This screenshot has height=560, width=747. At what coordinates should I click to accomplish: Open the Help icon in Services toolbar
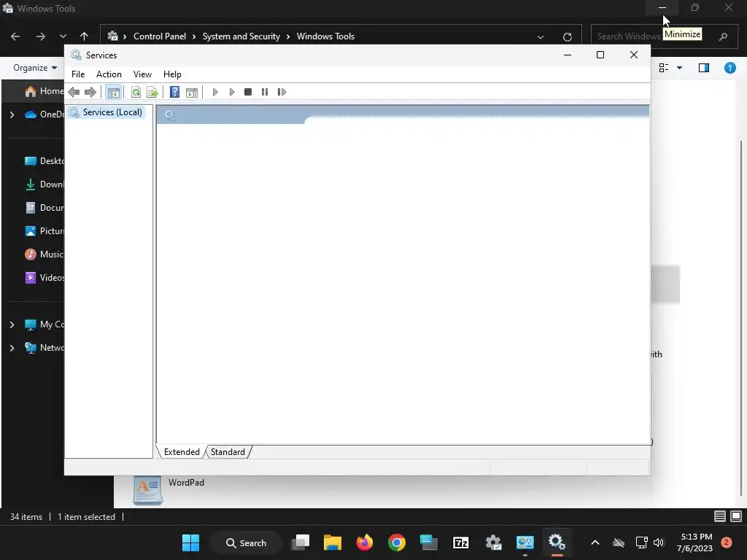(175, 92)
